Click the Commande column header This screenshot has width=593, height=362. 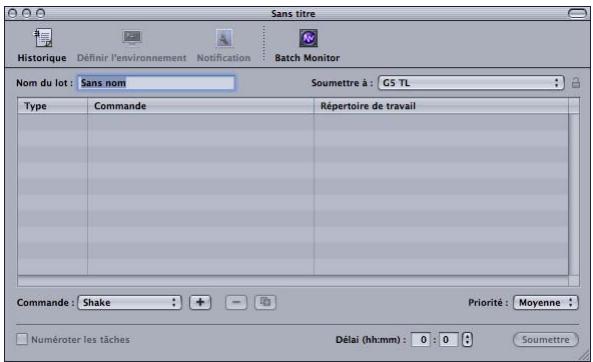click(x=200, y=106)
